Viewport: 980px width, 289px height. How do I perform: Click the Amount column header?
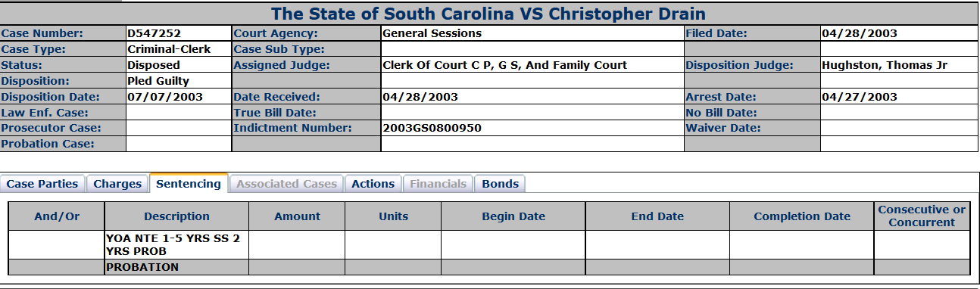pyautogui.click(x=298, y=216)
